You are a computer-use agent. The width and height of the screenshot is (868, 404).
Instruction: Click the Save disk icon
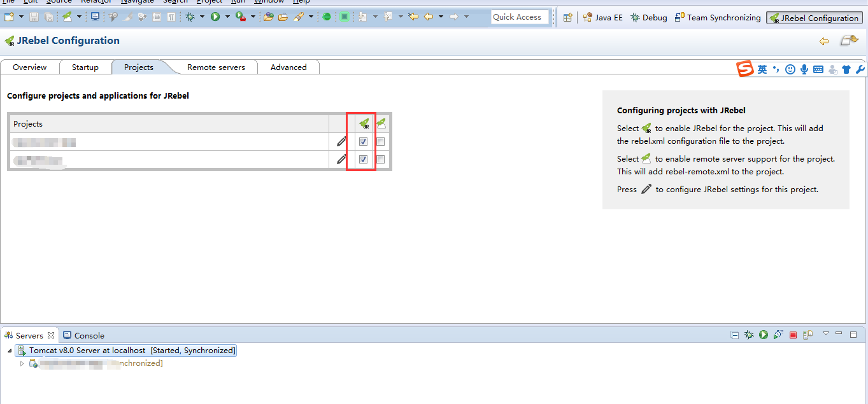34,17
